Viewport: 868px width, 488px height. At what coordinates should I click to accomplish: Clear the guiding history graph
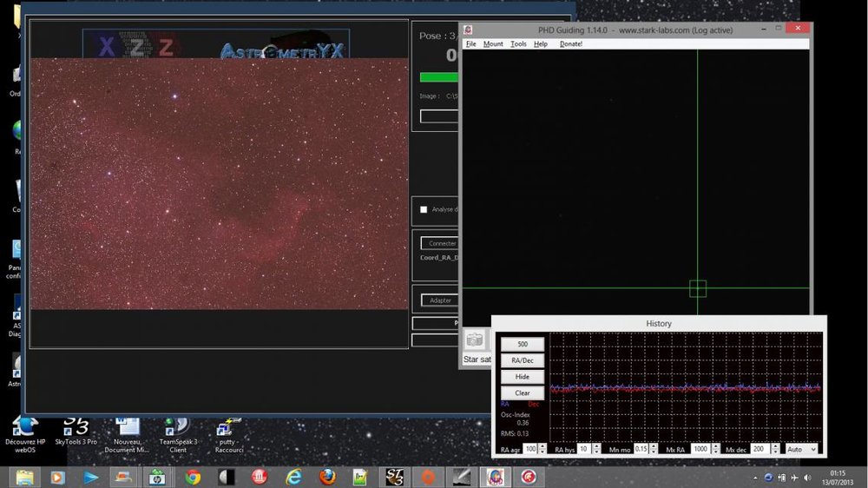(522, 392)
